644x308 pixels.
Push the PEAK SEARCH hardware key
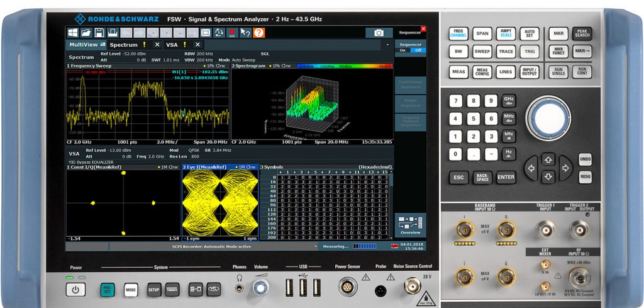582,34
